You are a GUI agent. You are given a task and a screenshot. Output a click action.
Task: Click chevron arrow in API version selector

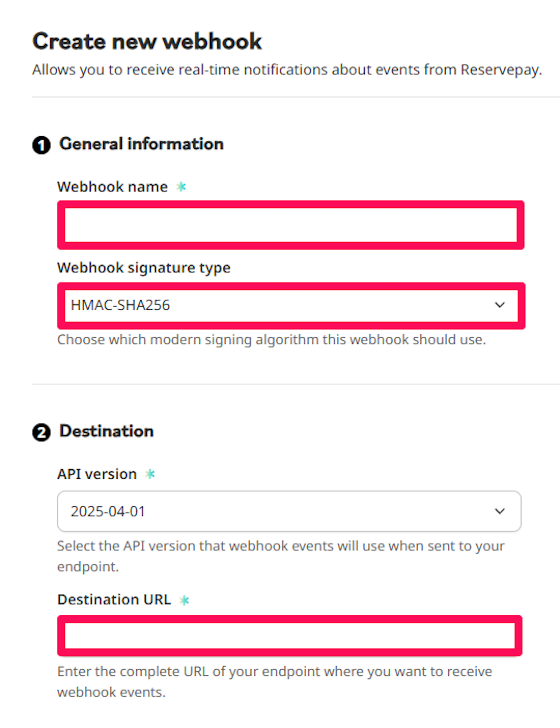point(499,511)
